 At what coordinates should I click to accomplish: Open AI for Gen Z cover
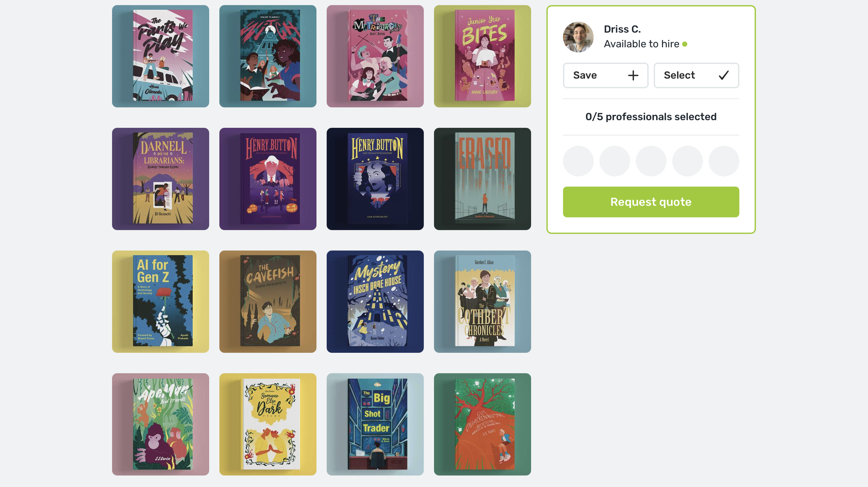pyautogui.click(x=161, y=302)
